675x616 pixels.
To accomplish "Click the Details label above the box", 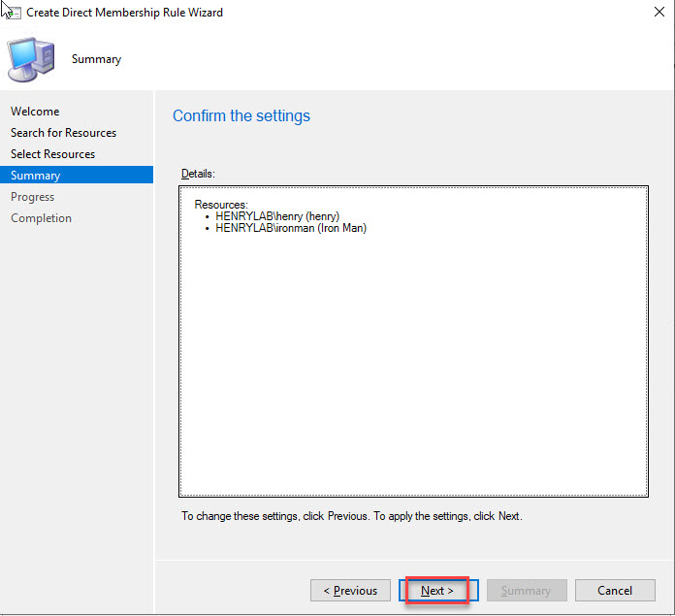I will pyautogui.click(x=198, y=174).
